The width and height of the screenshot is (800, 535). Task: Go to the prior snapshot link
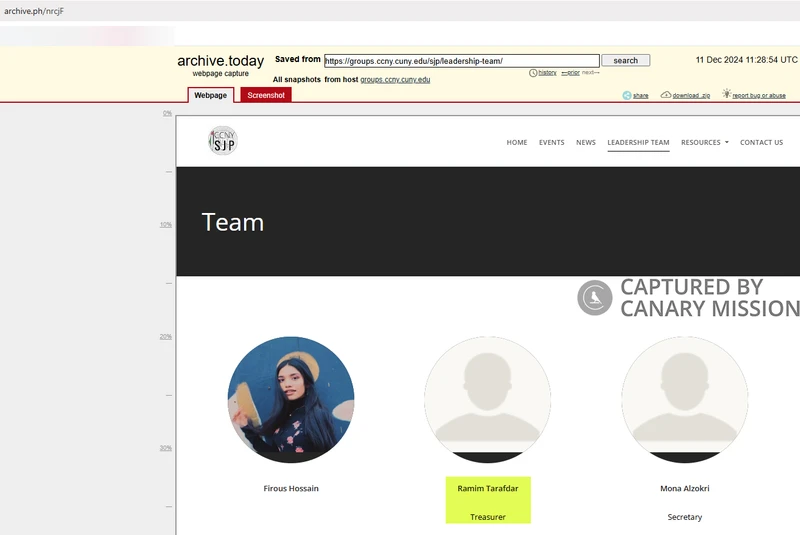point(570,73)
